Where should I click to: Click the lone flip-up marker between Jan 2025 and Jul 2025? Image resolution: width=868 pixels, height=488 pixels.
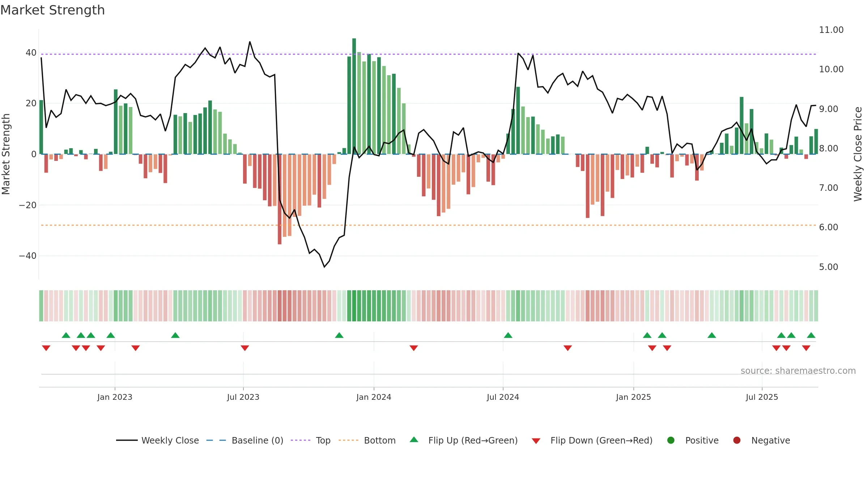pyautogui.click(x=712, y=335)
